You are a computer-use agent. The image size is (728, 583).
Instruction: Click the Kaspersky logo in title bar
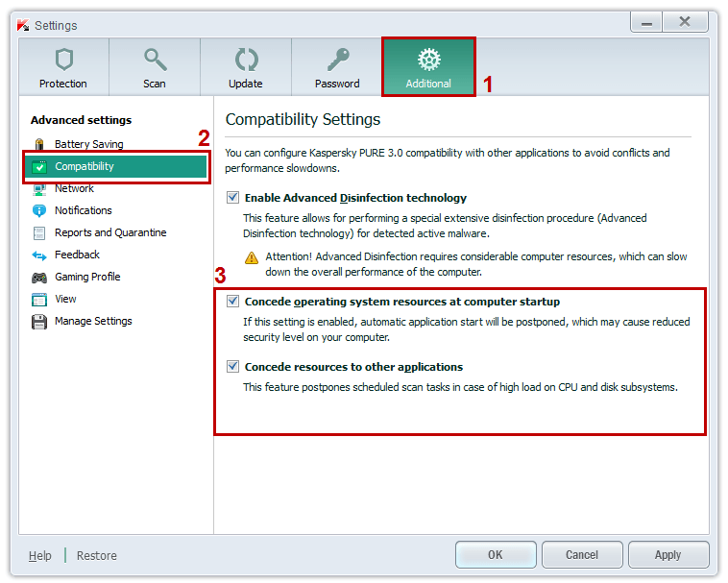[x=23, y=25]
